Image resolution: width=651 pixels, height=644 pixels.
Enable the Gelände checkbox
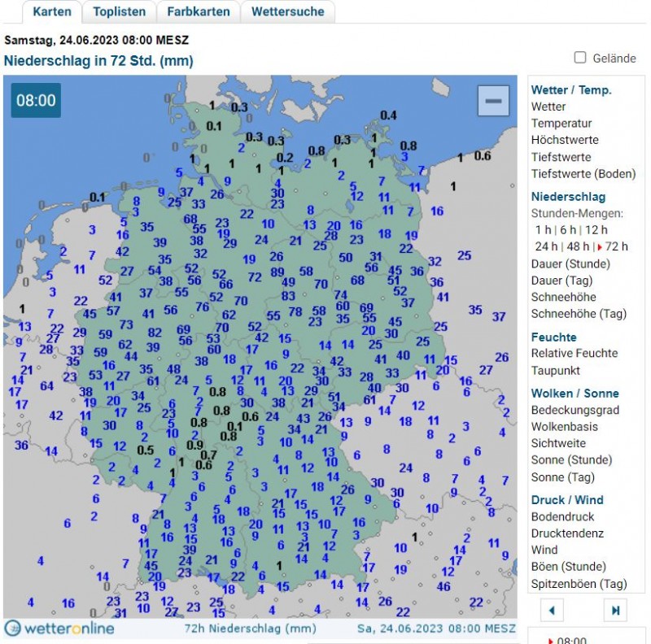(x=580, y=58)
